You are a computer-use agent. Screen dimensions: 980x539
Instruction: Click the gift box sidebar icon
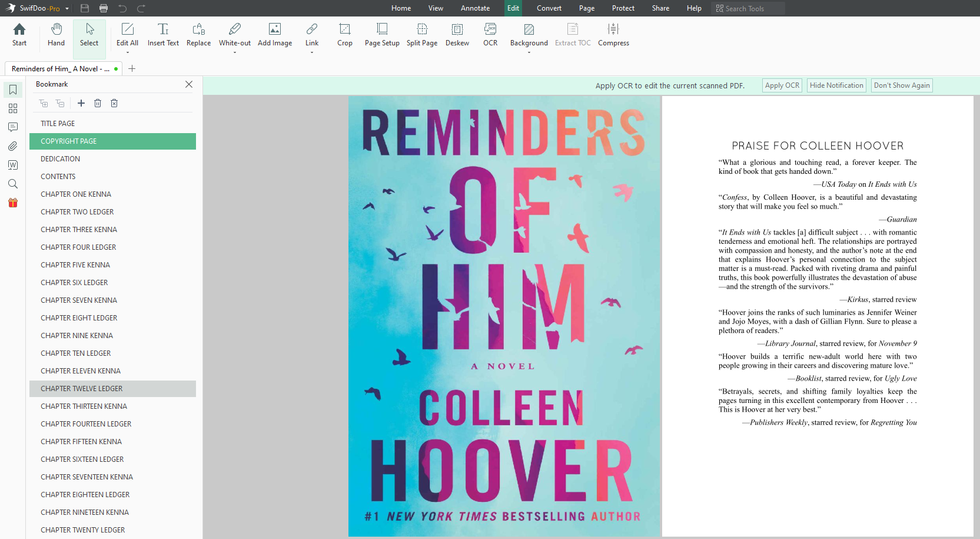pos(13,203)
